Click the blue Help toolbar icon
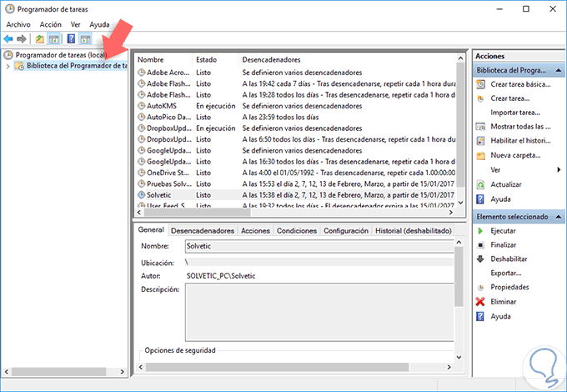This screenshot has height=392, width=567. (x=71, y=38)
